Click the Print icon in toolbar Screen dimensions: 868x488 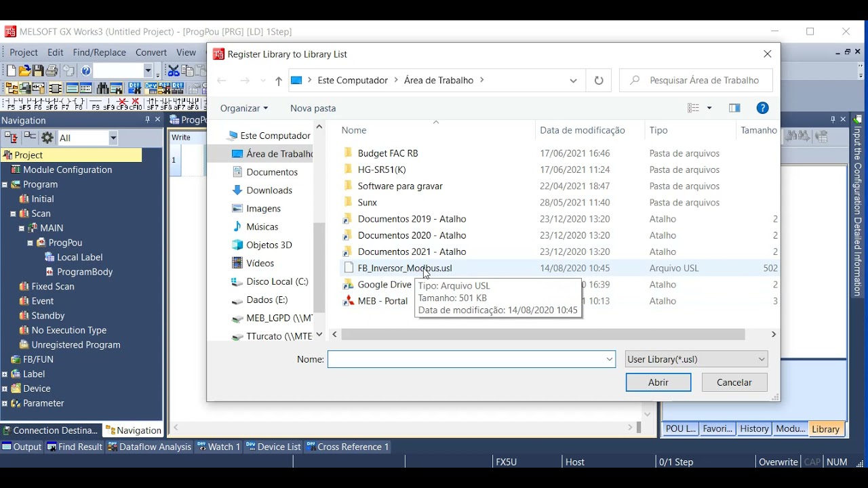click(52, 70)
